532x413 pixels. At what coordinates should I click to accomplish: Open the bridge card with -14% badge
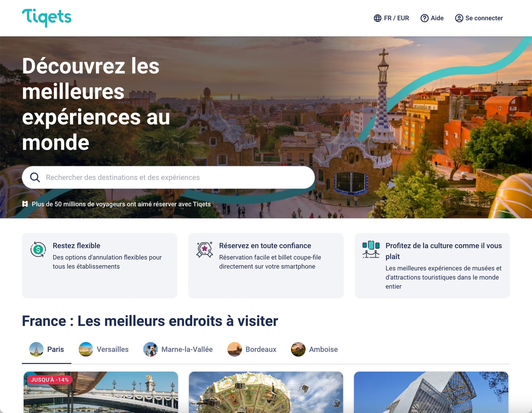pos(101,392)
